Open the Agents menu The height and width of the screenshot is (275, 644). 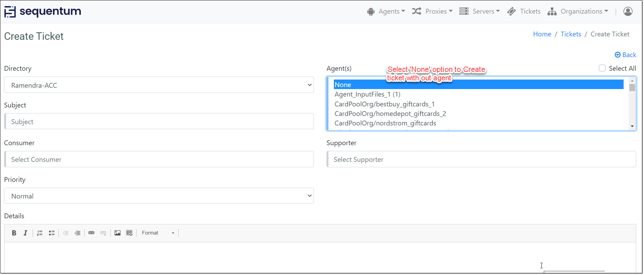[386, 12]
